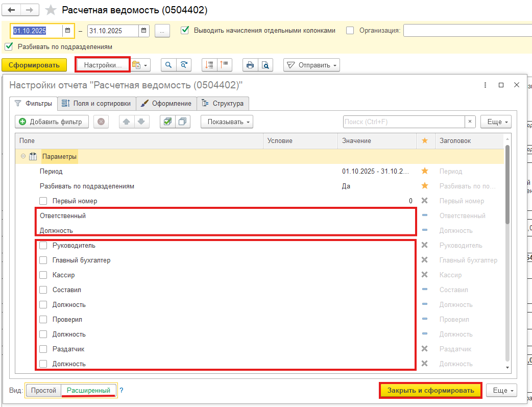Viewport: 532px width, 407px height.
Task: Click dash icon in Ответственный row
Action: coord(424,215)
